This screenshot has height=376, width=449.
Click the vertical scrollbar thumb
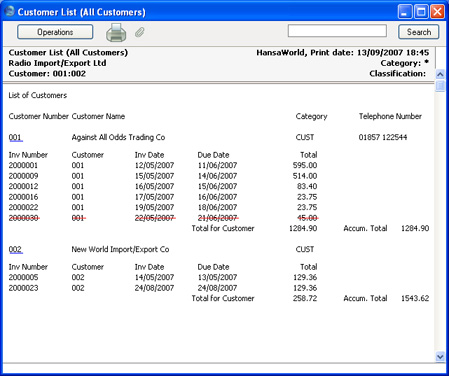[440, 85]
